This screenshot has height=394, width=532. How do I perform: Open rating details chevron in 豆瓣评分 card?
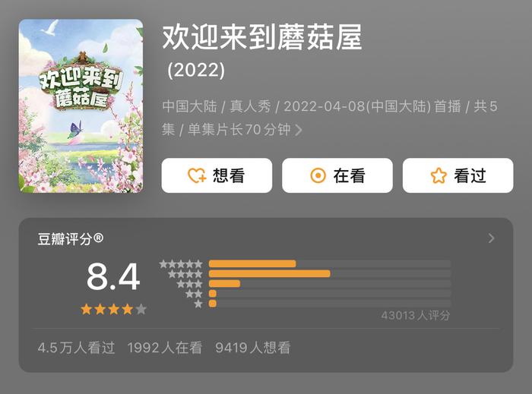click(x=491, y=238)
